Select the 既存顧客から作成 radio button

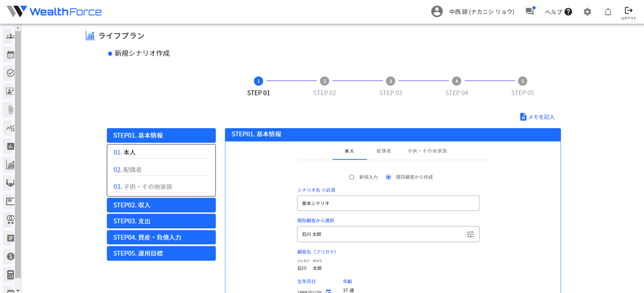coord(388,177)
